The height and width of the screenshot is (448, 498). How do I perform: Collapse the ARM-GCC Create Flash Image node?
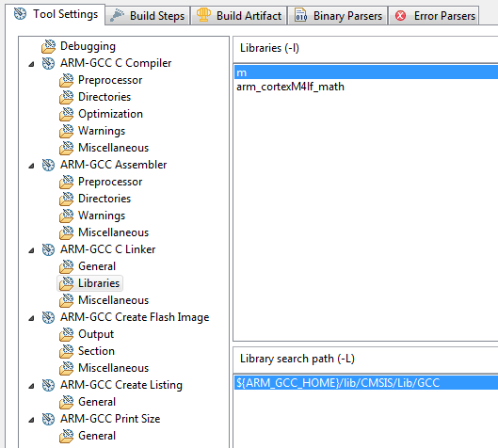coord(31,318)
